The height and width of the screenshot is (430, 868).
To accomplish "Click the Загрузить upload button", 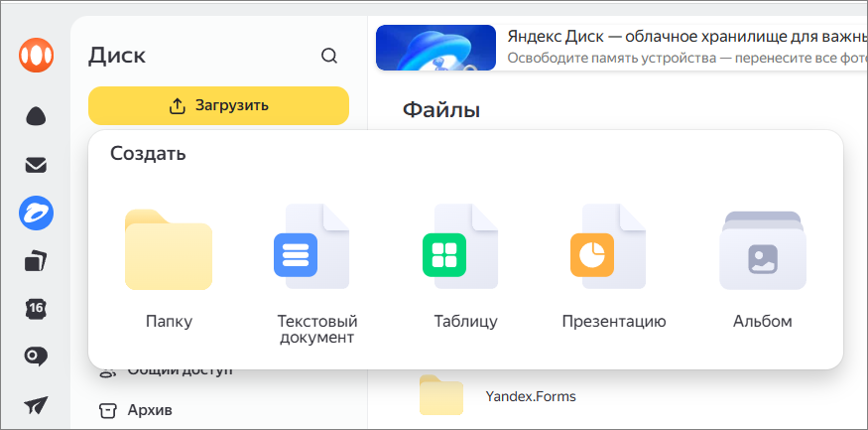I will tap(218, 105).
